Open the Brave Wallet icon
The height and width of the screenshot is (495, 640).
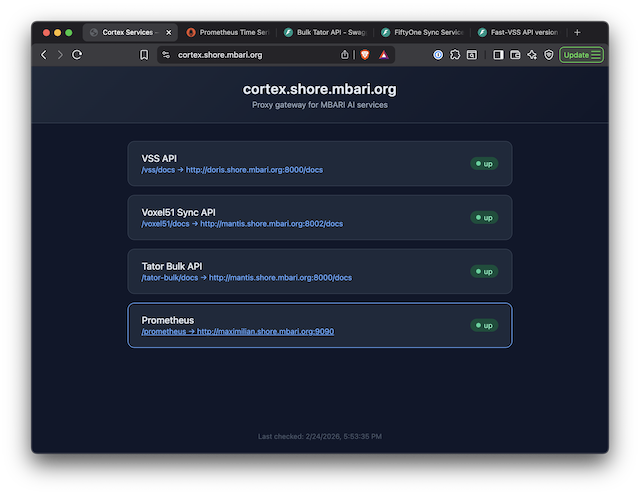tap(515, 55)
